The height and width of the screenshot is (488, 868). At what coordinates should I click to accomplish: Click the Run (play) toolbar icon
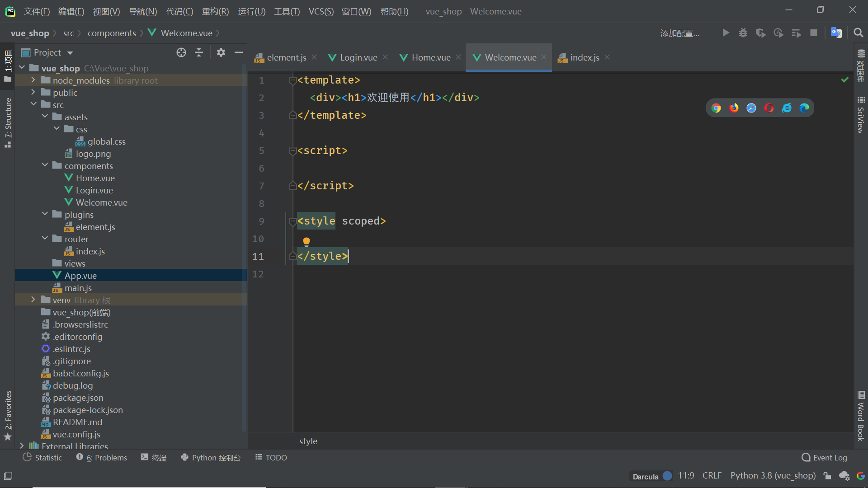coord(726,33)
